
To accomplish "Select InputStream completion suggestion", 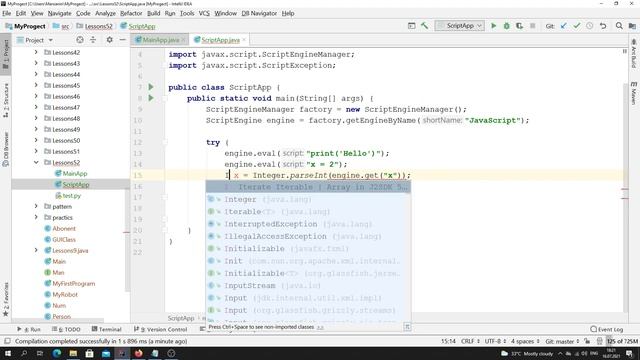I will click(308, 285).
